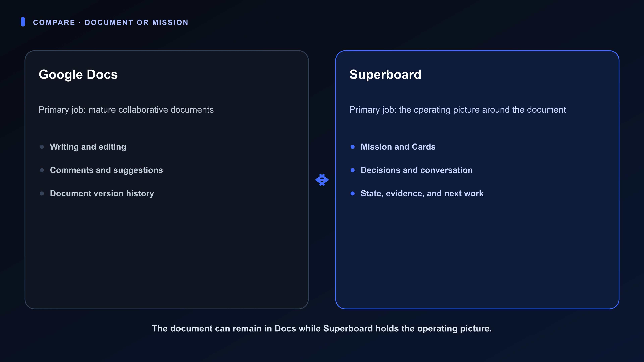The width and height of the screenshot is (644, 362).
Task: Click bullet dot beside Document version history
Action: click(42, 194)
